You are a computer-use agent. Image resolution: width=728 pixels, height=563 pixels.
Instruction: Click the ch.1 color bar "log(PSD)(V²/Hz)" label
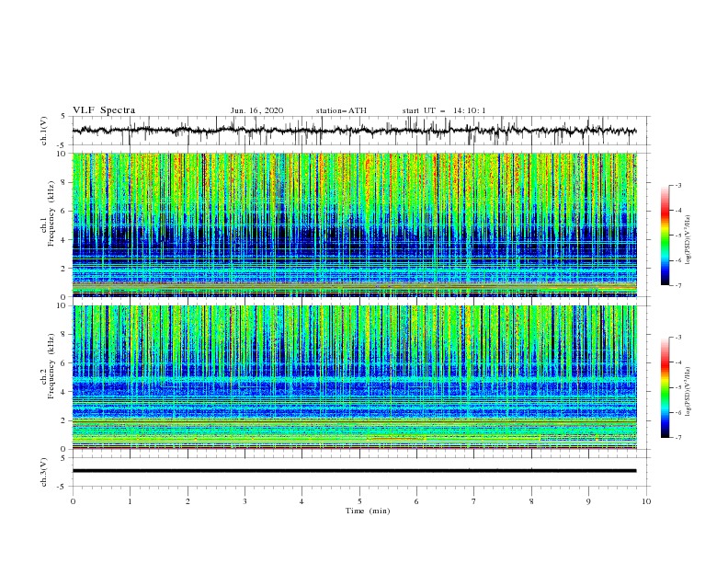688,240
